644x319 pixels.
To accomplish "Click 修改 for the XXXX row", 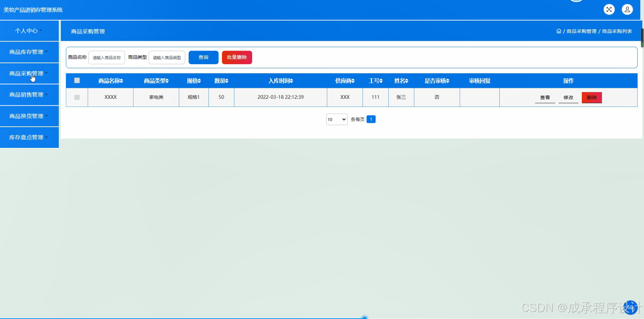I will pos(568,98).
